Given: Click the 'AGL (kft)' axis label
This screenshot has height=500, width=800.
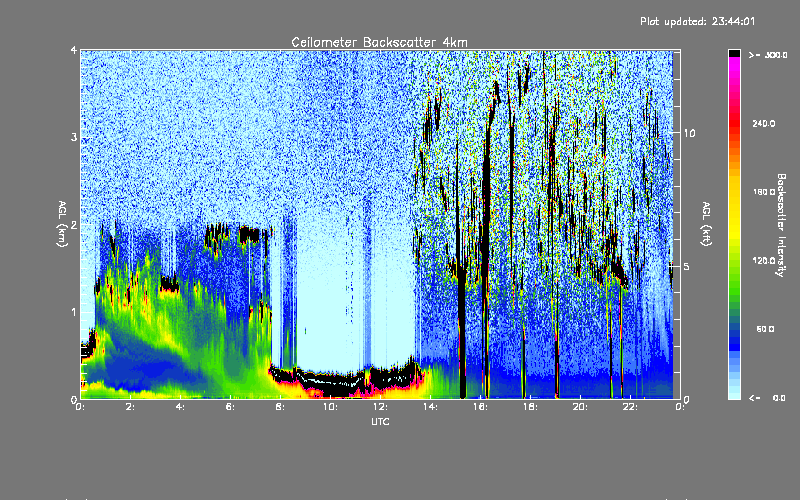Looking at the screenshot, I should (706, 224).
